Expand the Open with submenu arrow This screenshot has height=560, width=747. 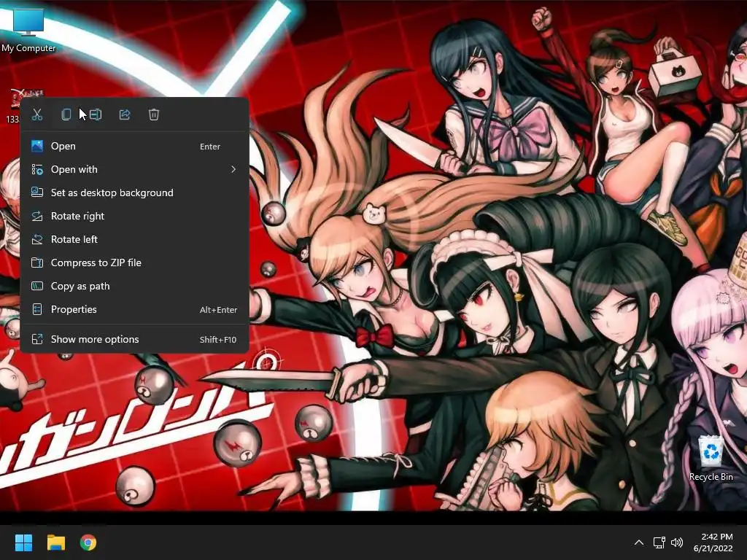[233, 169]
